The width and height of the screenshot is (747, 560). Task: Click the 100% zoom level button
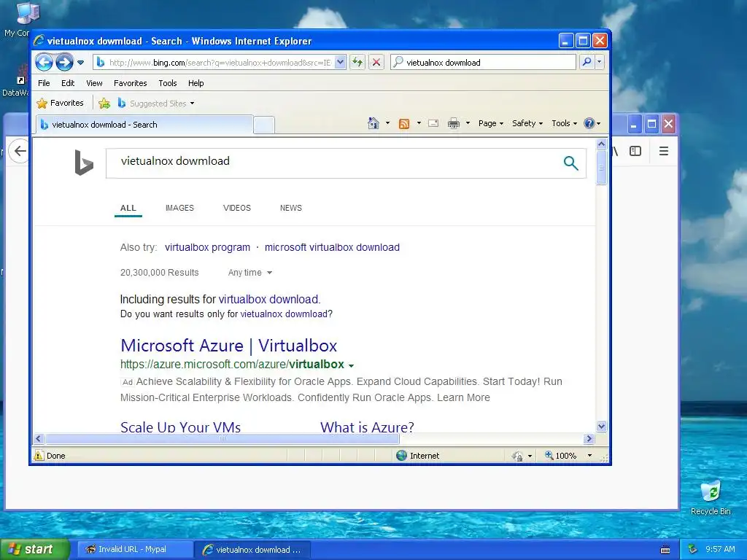click(561, 456)
